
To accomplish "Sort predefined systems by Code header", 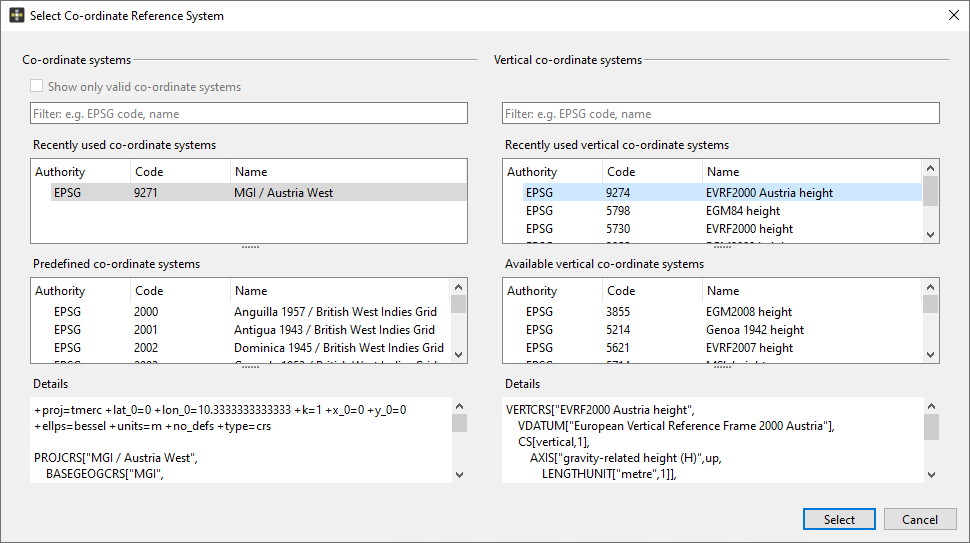I will [x=180, y=291].
